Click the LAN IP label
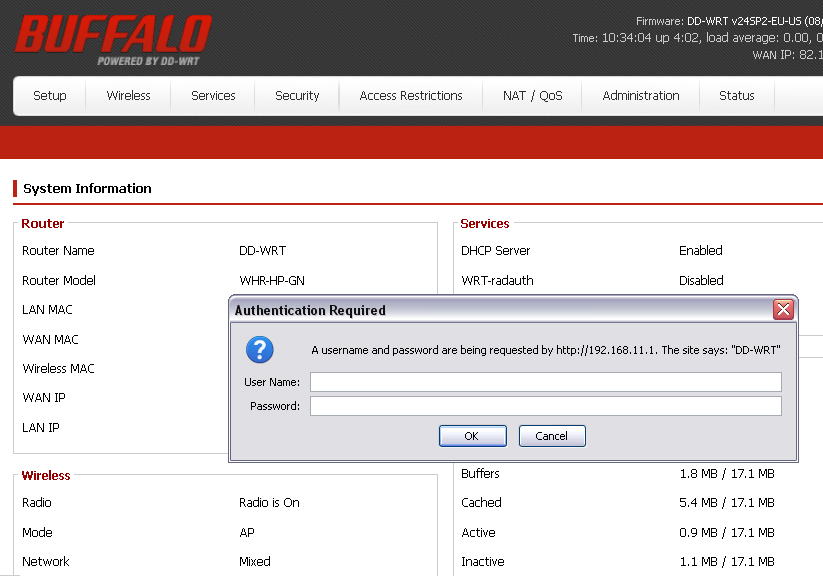 [41, 427]
